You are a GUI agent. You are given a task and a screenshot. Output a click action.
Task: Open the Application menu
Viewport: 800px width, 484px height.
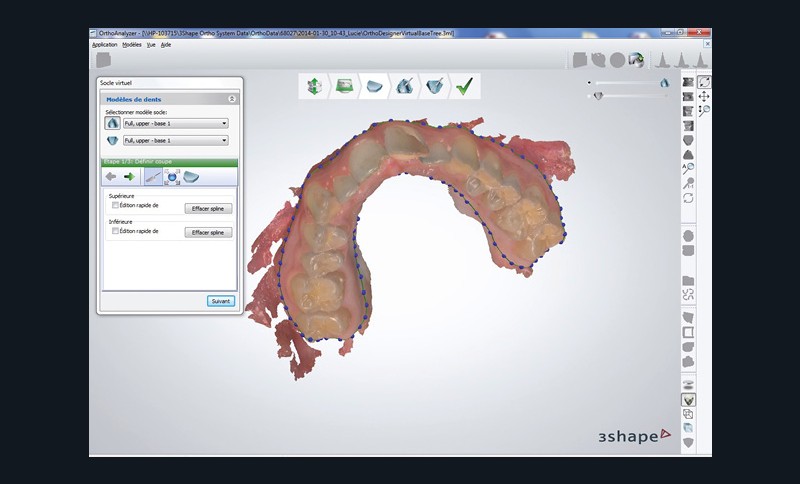pyautogui.click(x=105, y=45)
